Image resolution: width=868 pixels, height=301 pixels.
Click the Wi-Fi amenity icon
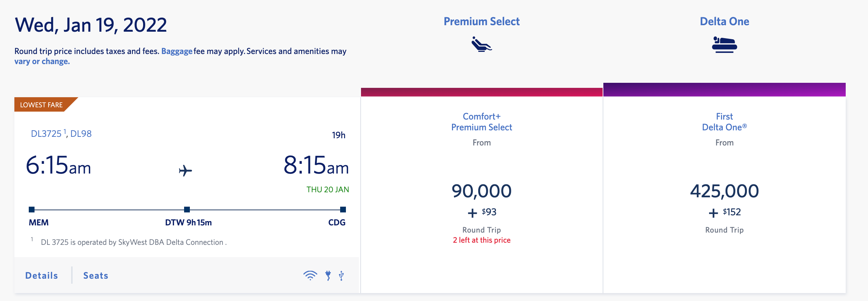310,275
